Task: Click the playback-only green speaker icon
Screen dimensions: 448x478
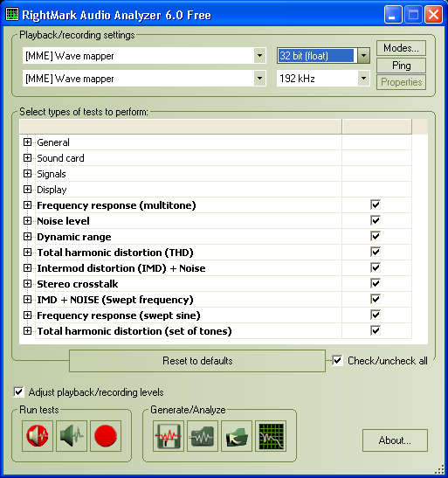Action: [x=72, y=436]
